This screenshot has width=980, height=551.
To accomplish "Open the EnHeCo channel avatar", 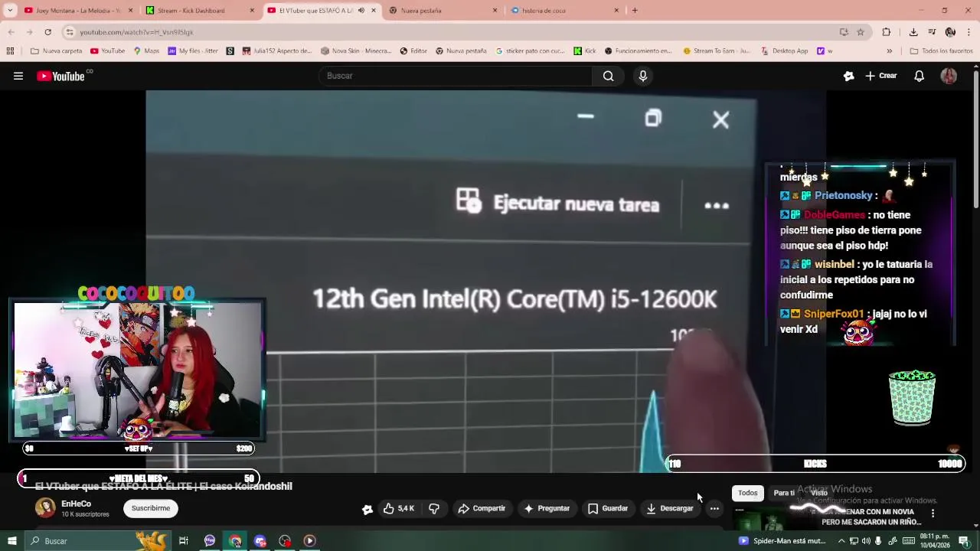I will (x=46, y=508).
